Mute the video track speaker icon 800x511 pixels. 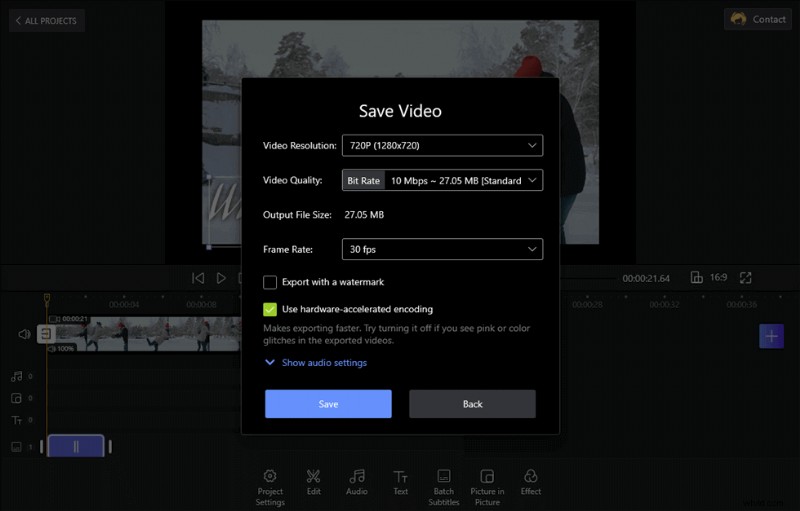[24, 334]
